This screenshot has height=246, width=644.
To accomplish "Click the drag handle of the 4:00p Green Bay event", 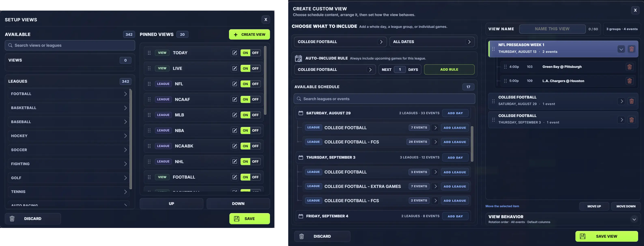I will [x=505, y=67].
